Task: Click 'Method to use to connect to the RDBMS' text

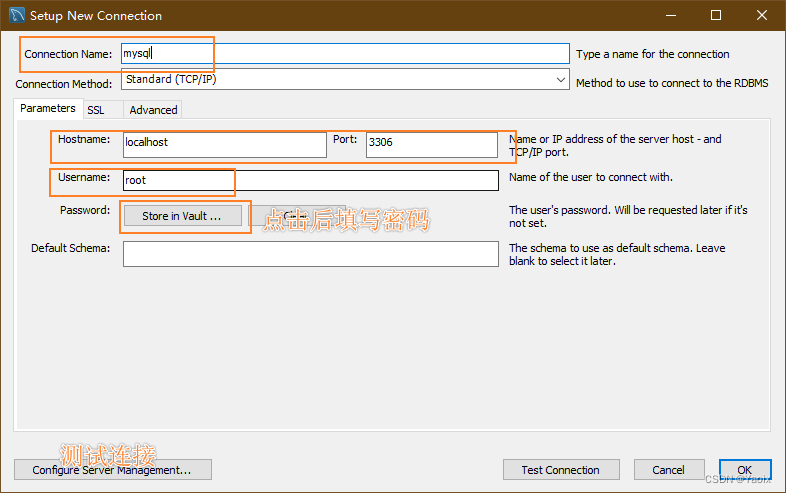Action: pos(672,83)
